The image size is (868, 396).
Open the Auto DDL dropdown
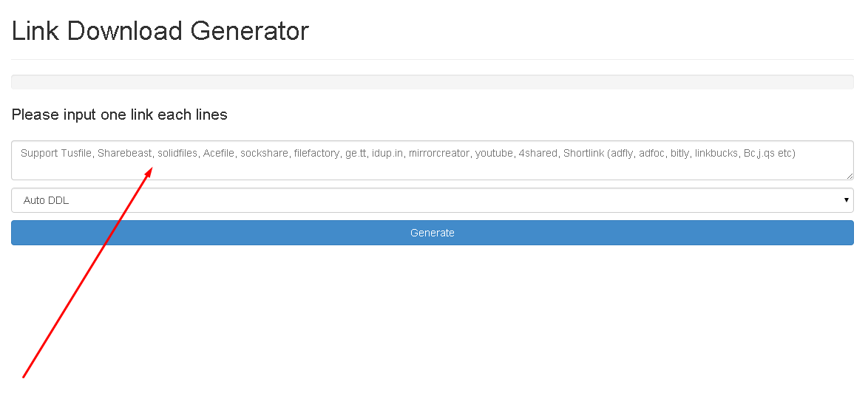(433, 200)
